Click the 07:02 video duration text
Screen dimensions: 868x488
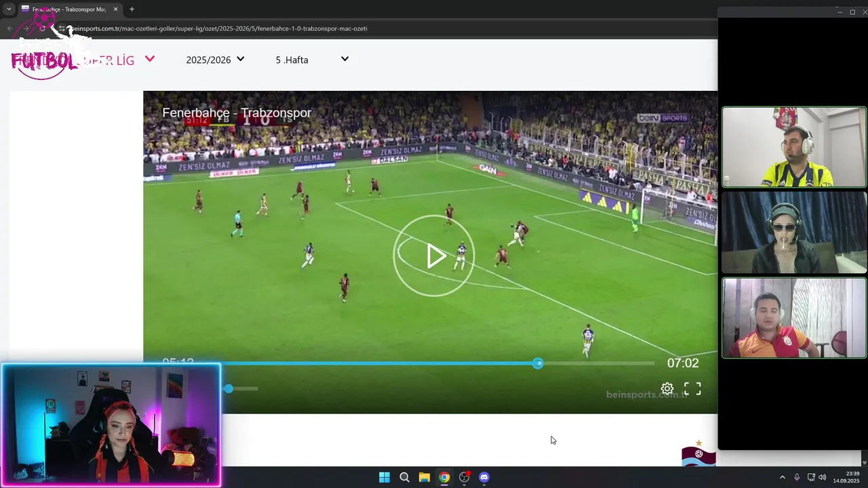[x=683, y=363]
